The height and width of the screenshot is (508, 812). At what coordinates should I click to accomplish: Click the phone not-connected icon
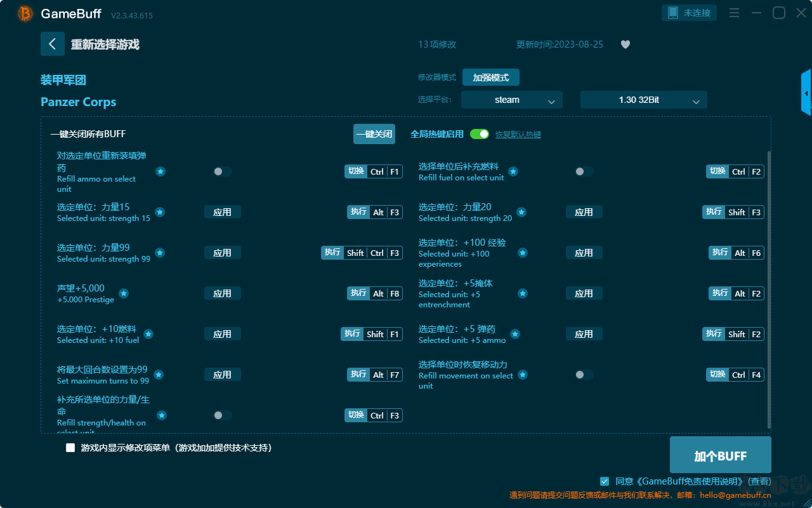[673, 13]
